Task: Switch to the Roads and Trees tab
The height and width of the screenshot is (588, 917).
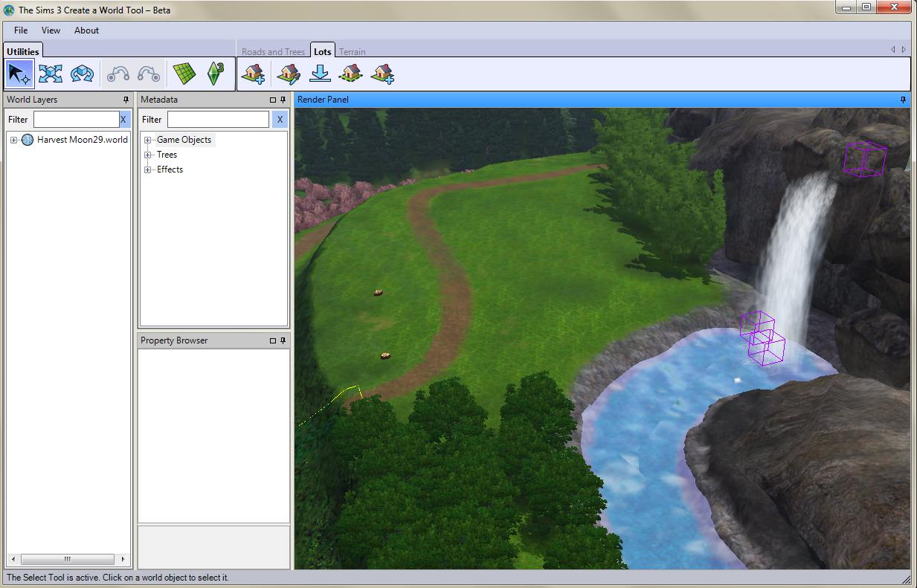Action: click(x=273, y=52)
